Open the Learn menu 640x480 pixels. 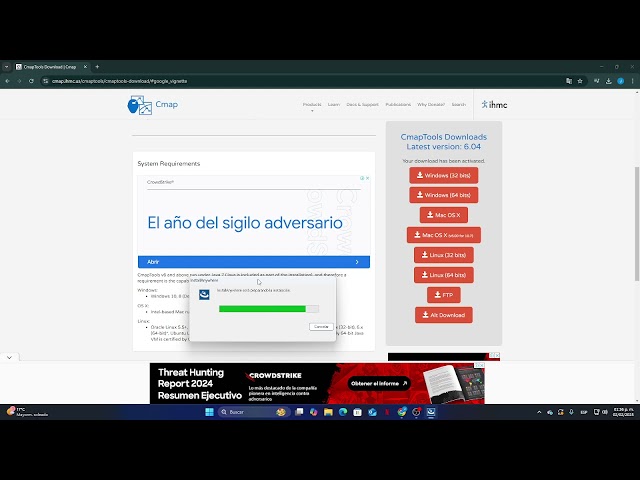pyautogui.click(x=333, y=104)
